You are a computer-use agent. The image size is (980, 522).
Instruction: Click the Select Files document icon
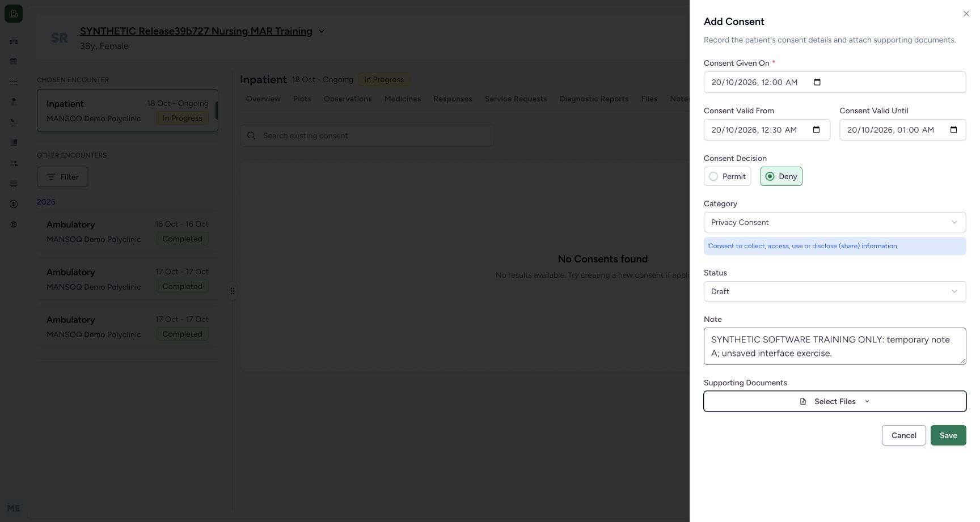point(803,401)
